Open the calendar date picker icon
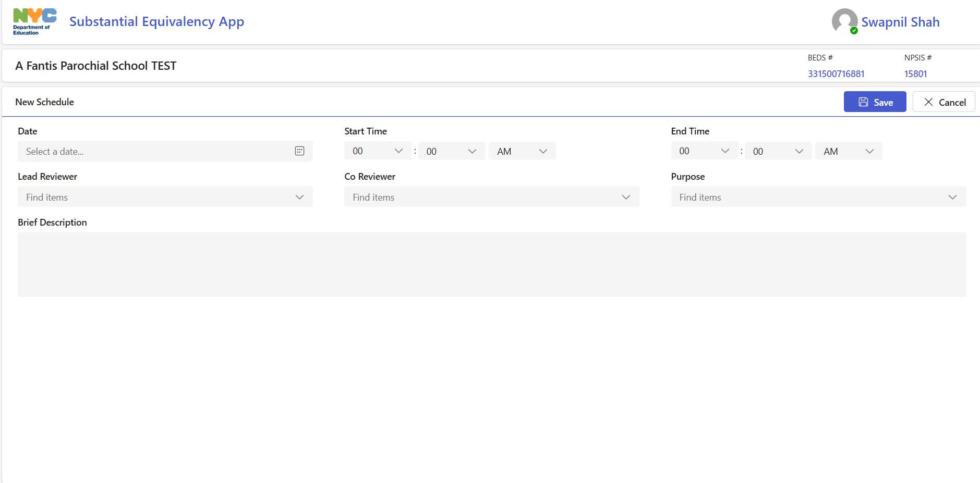 coord(299,151)
